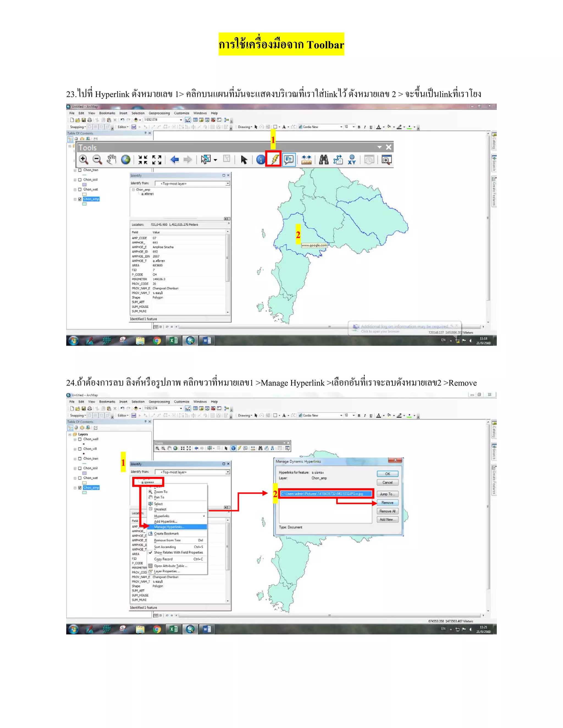This screenshot has height=728, width=563.
Task: Open the Catalog side tab in step 23 screenshot
Action: (x=494, y=141)
